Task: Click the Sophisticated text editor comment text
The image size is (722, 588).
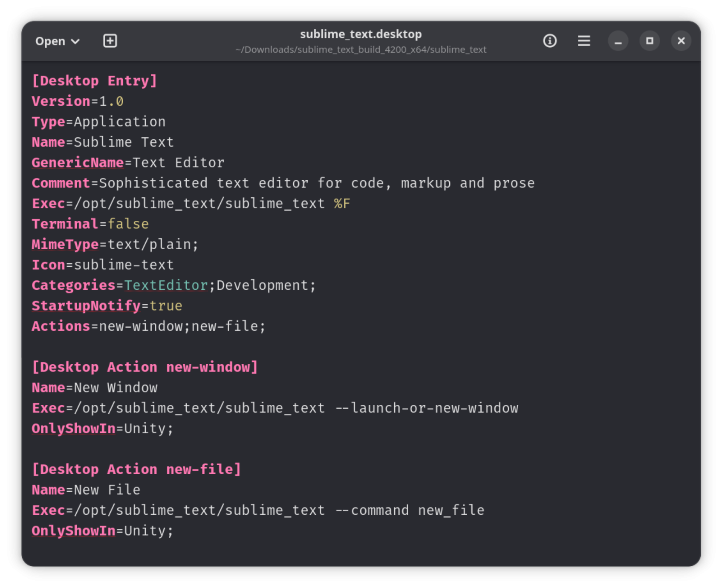Action: 153,183
